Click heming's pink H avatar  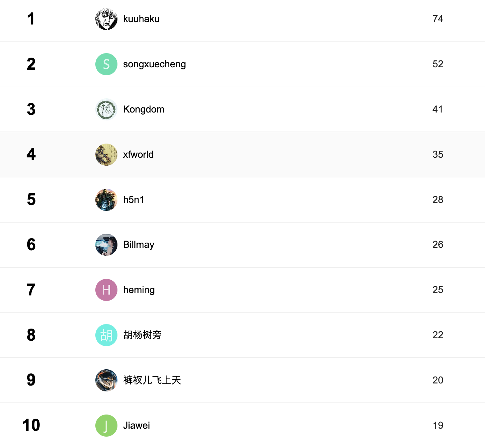pos(106,290)
